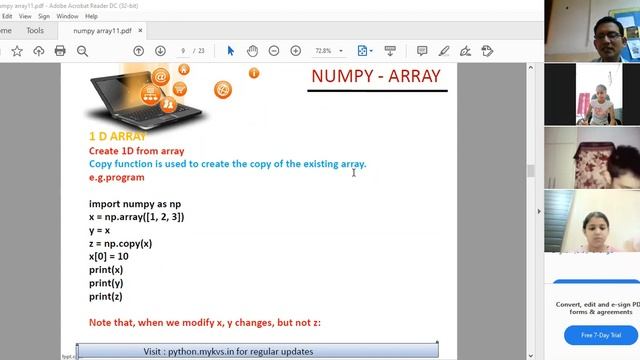Select the presenter's video thumbnail

click(592, 31)
